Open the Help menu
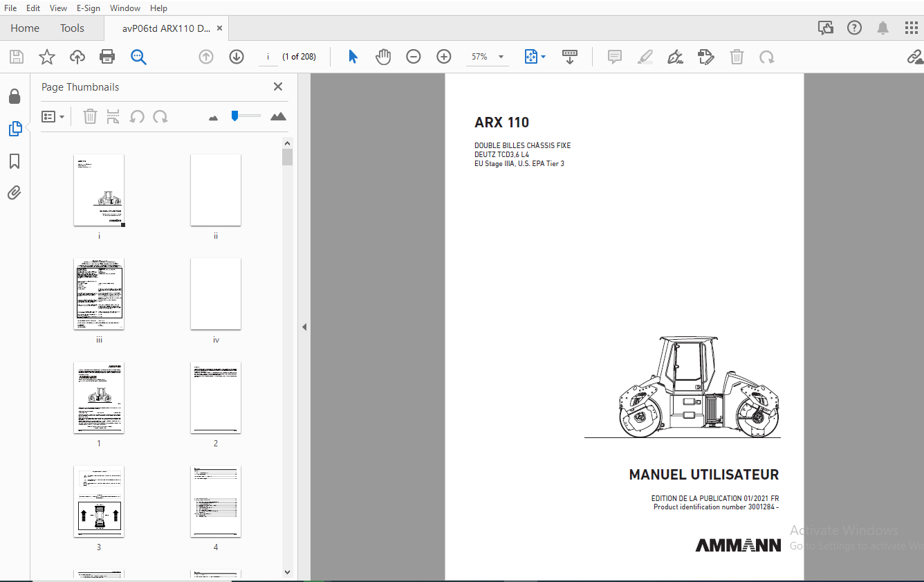The height and width of the screenshot is (582, 924). pos(158,8)
